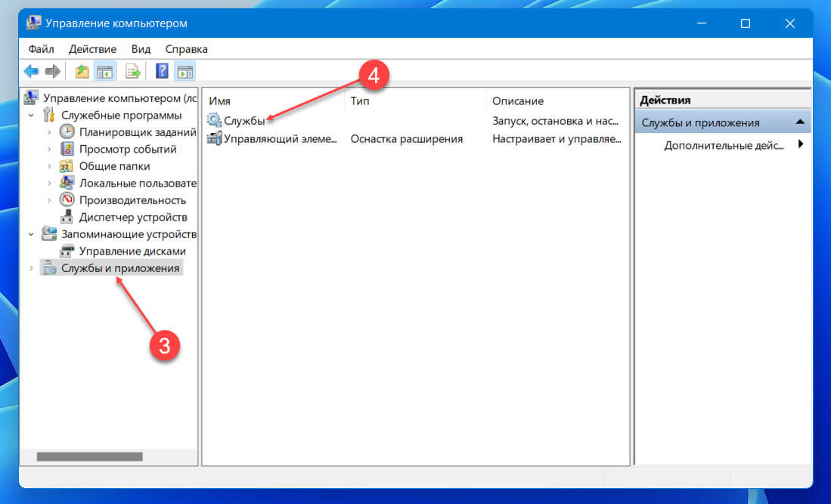
Task: Expand the Просмотр событий node
Action: pos(49,150)
